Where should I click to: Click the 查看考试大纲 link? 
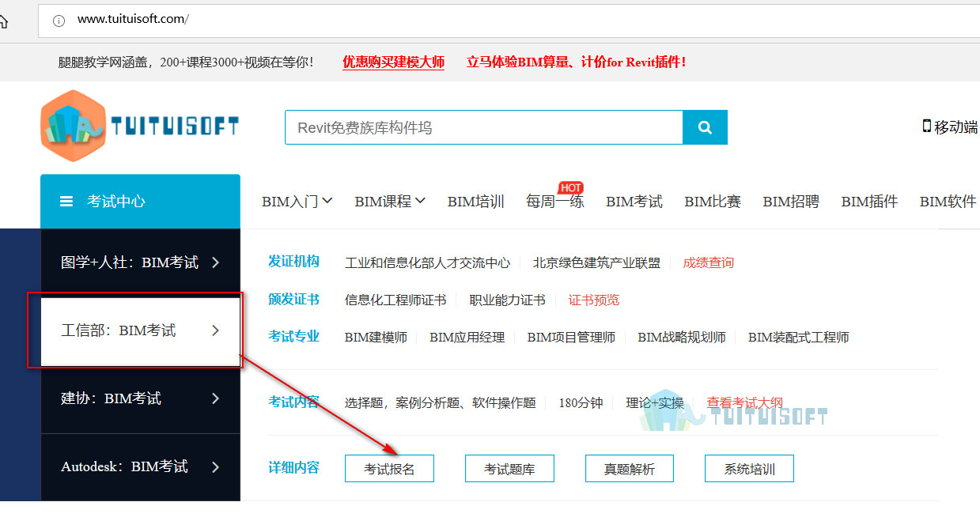pyautogui.click(x=745, y=402)
